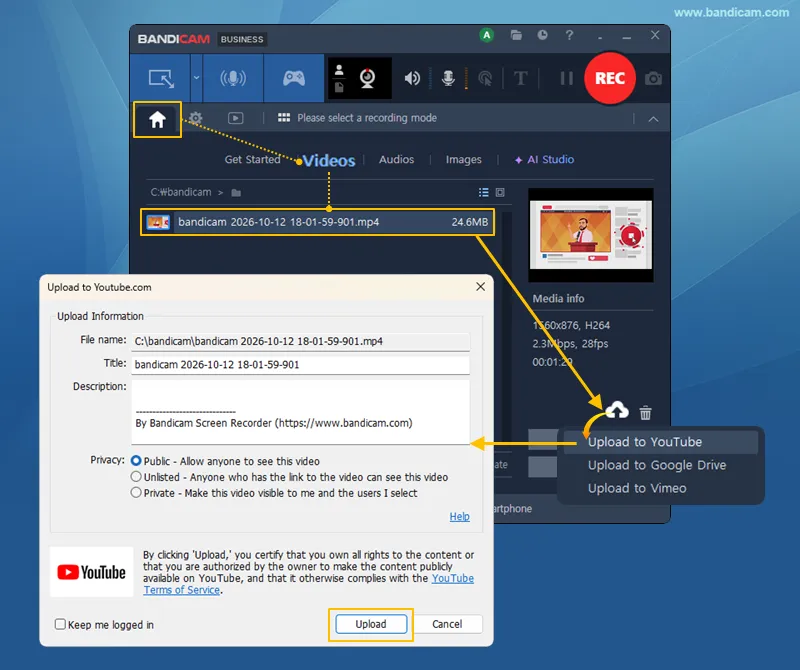
Task: Click the C:\bandicam path text
Action: coord(181,192)
